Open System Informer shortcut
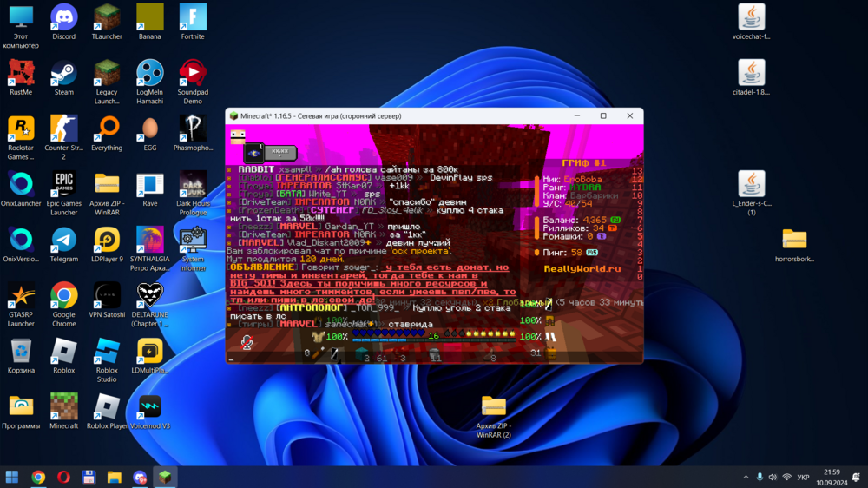The height and width of the screenshot is (488, 868). pyautogui.click(x=193, y=249)
